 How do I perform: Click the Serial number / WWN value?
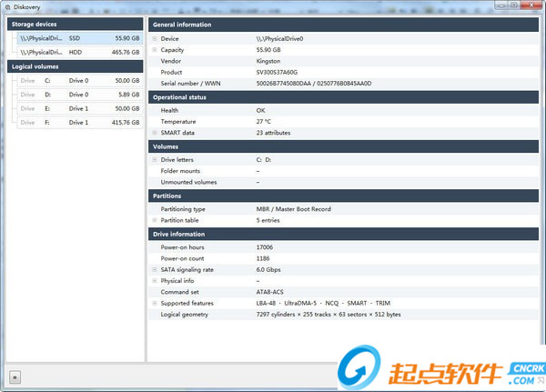(x=314, y=84)
